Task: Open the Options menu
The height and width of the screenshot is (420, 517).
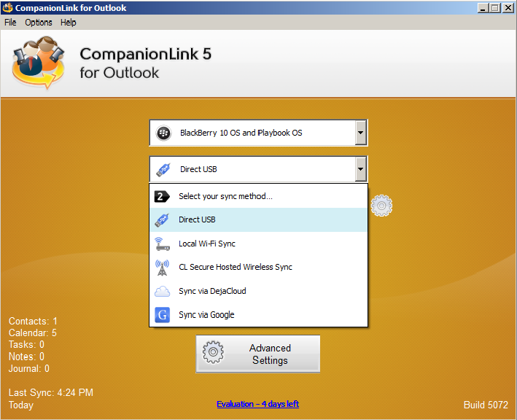Action: click(x=39, y=23)
